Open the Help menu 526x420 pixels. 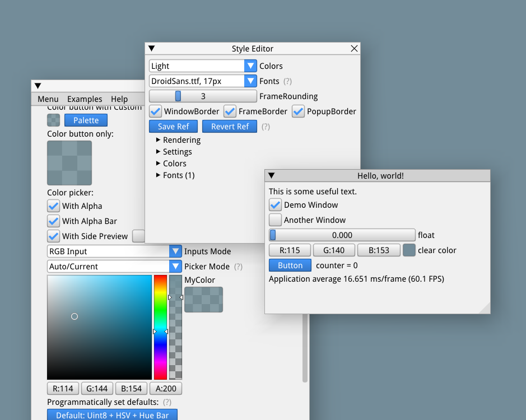pos(119,99)
